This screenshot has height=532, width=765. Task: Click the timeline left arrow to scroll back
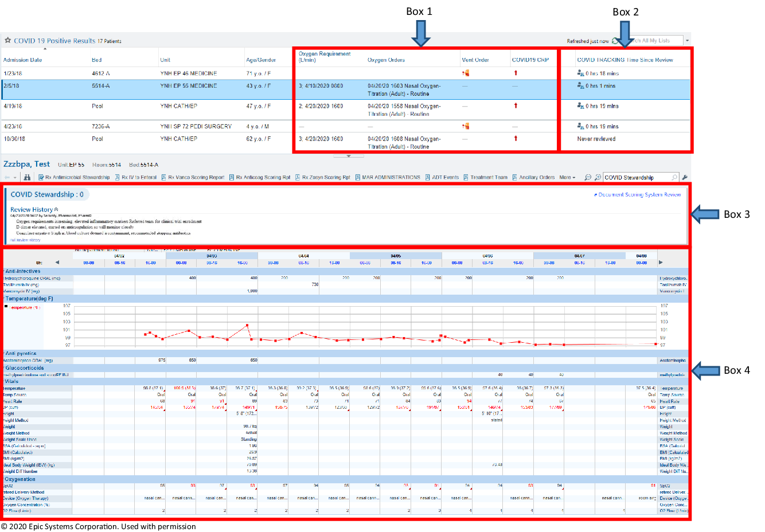coord(57,263)
